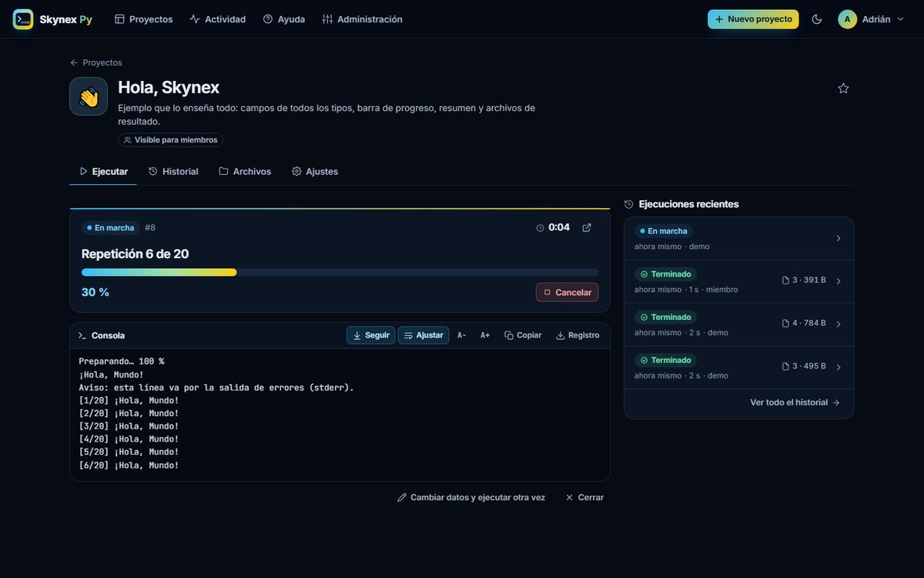
Task: Click the En marcha status badge in run panel
Action: (110, 228)
